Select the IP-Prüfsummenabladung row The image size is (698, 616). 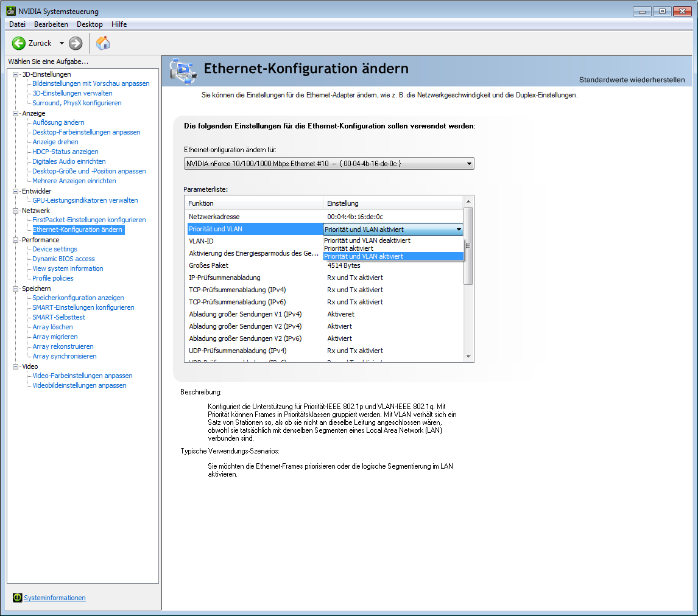click(x=325, y=278)
